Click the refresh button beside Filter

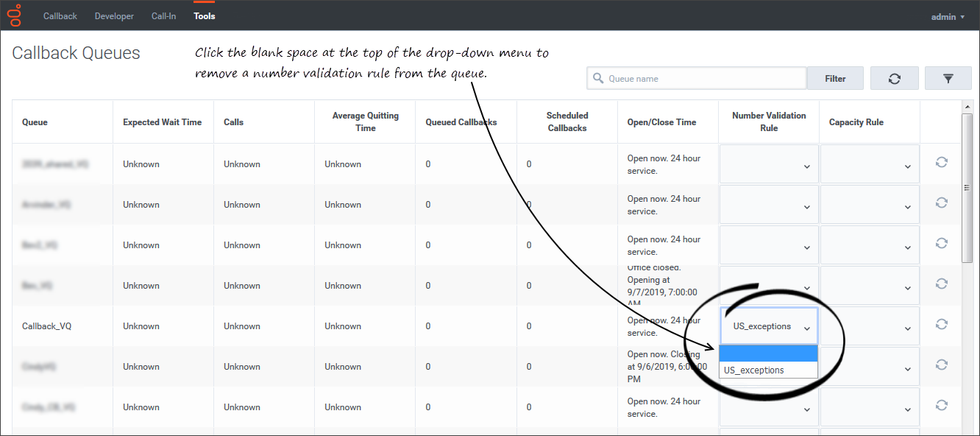[x=894, y=79]
